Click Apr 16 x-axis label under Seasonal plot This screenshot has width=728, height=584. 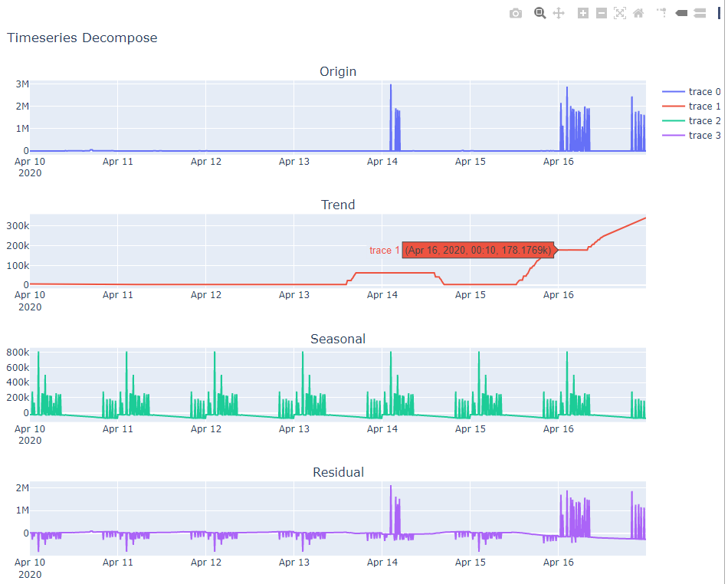click(559, 429)
